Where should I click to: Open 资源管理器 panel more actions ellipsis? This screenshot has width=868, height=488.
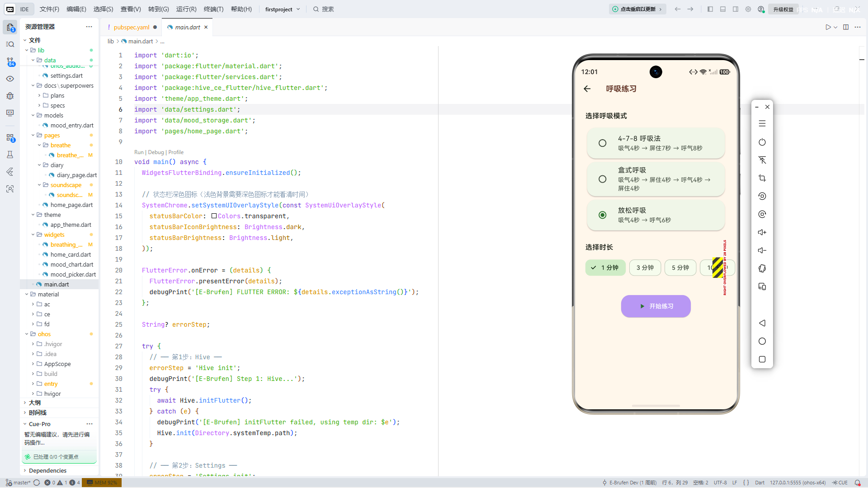[89, 27]
